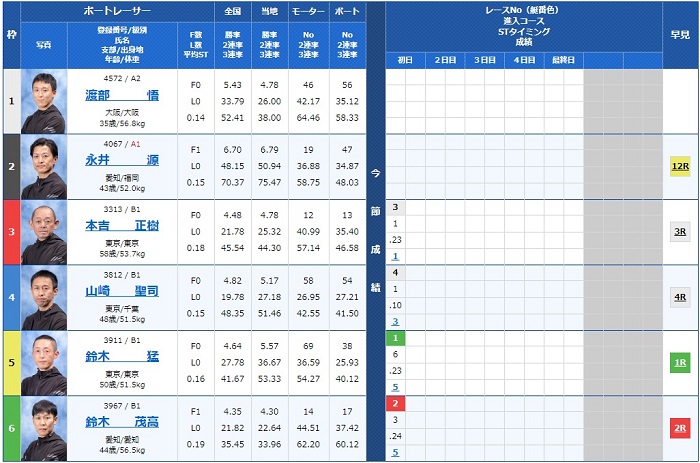Open the 3R race button
The width and height of the screenshot is (700, 463).
pos(680,231)
